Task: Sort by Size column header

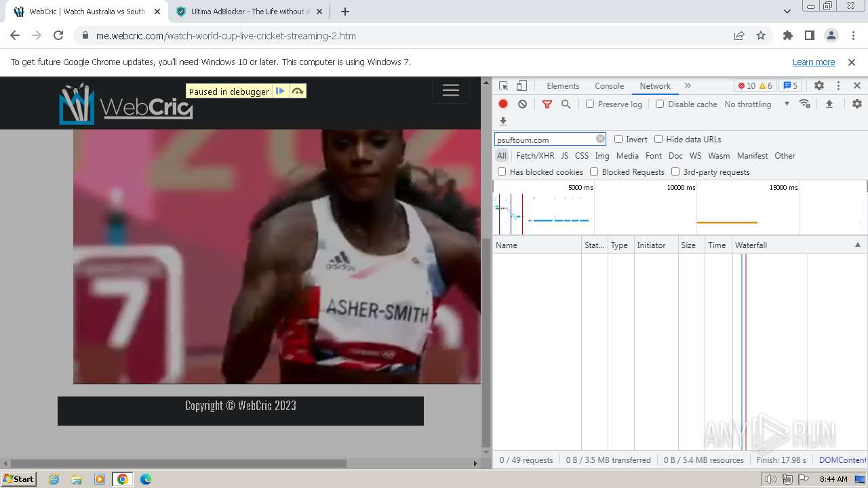Action: (x=692, y=245)
